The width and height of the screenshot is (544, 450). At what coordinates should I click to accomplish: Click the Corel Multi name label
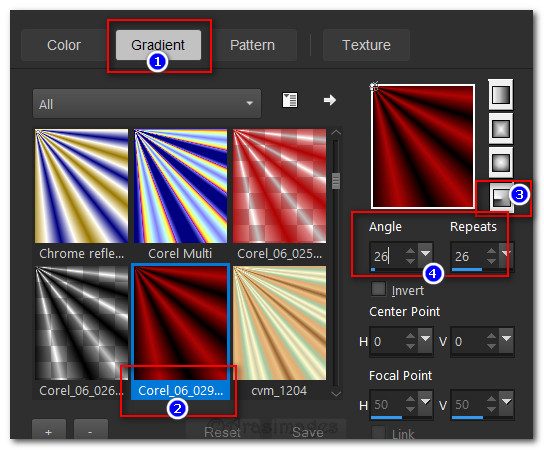pos(180,254)
